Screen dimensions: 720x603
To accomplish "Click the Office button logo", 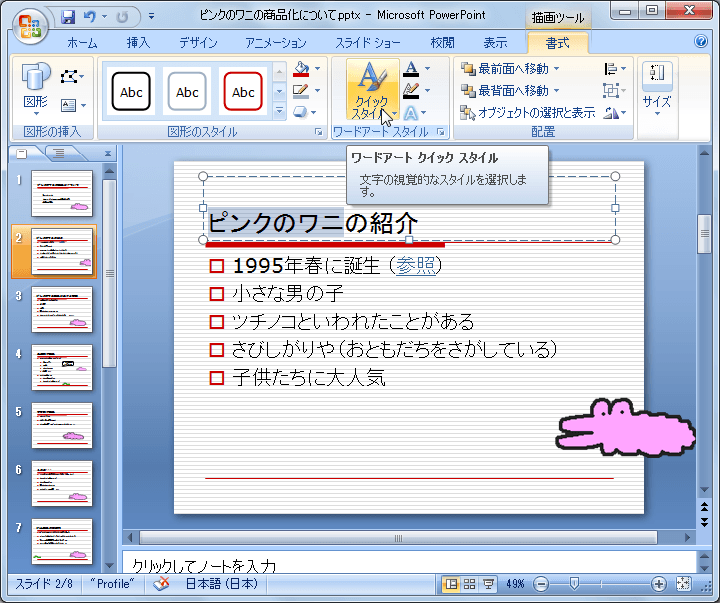I will [x=30, y=27].
